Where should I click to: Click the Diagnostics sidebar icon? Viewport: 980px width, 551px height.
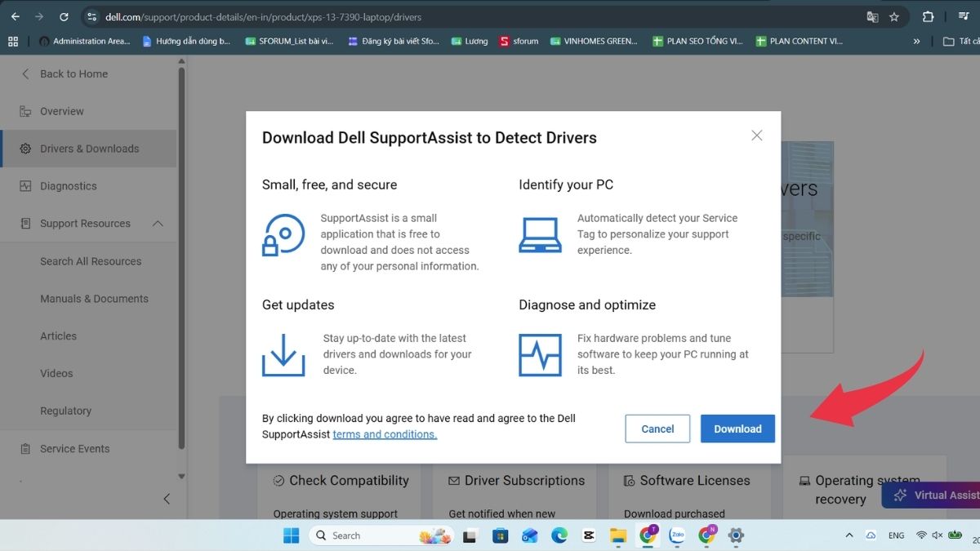(25, 186)
